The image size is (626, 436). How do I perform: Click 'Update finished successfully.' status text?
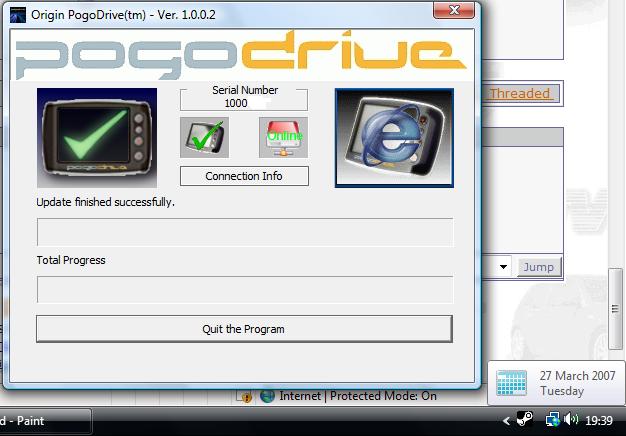105,202
